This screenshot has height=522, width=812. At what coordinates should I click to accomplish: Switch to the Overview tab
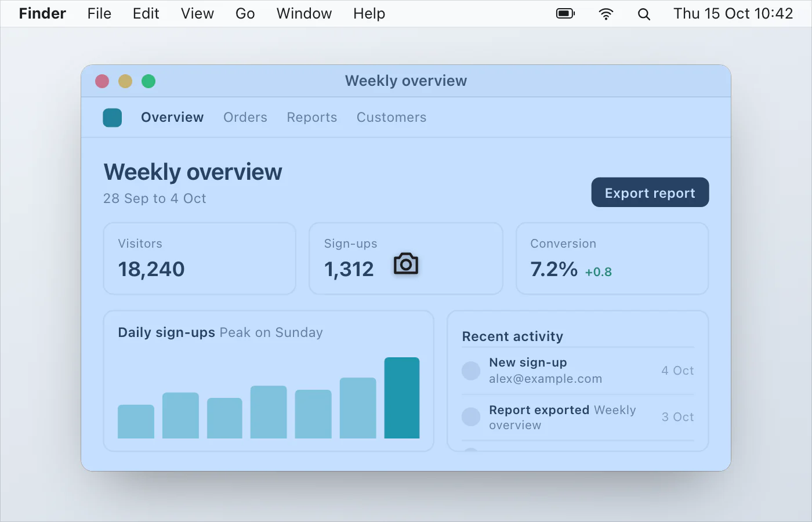pyautogui.click(x=172, y=117)
